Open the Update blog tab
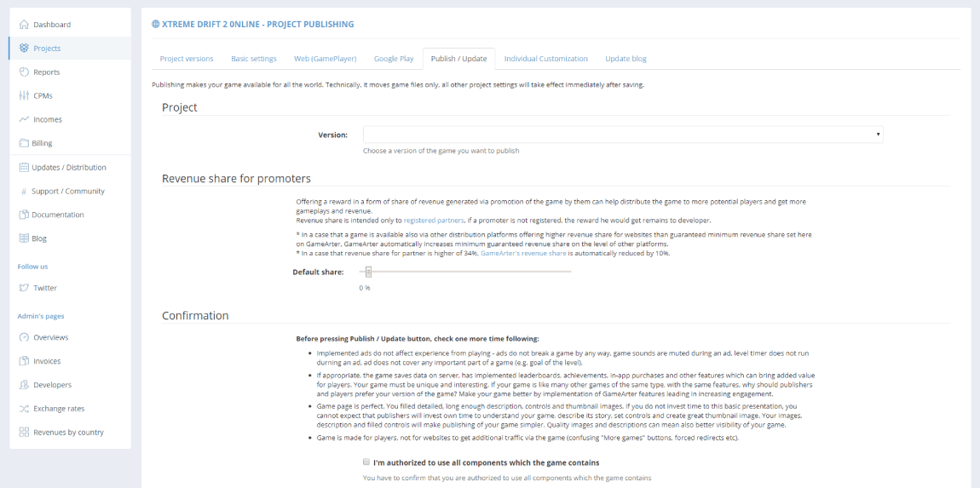980x488 pixels. 625,59
